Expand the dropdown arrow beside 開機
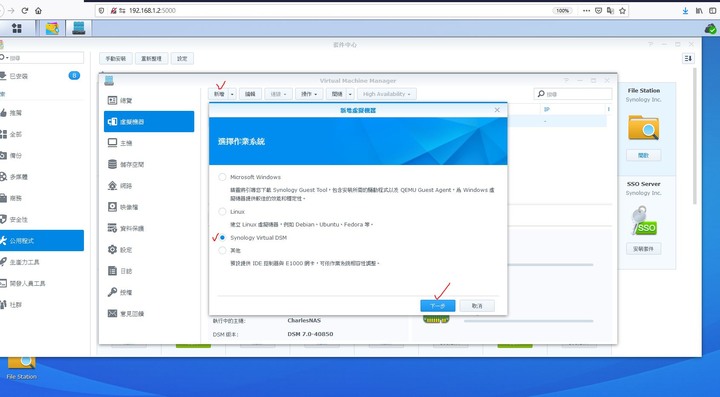 350,94
